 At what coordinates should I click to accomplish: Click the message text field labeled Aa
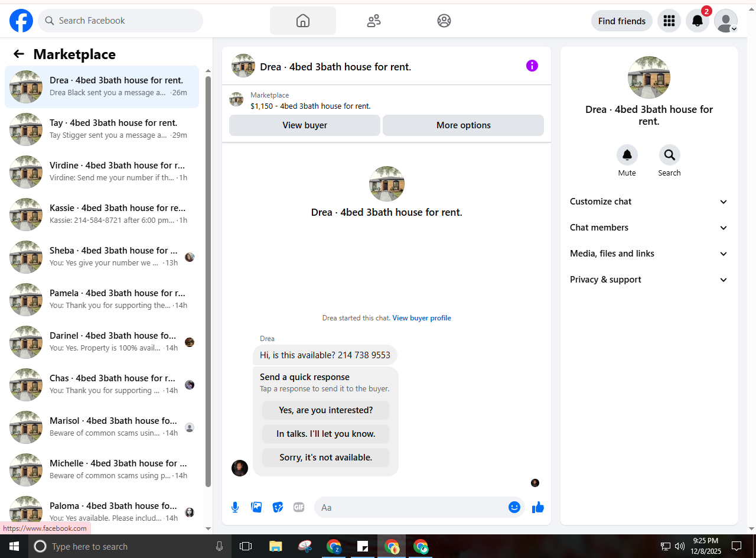click(x=412, y=507)
